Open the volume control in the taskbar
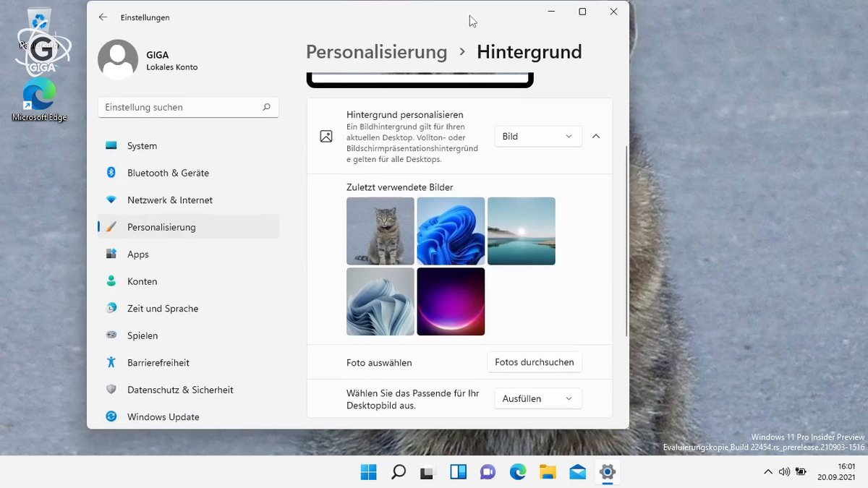Viewport: 868px width, 488px height. [x=784, y=471]
